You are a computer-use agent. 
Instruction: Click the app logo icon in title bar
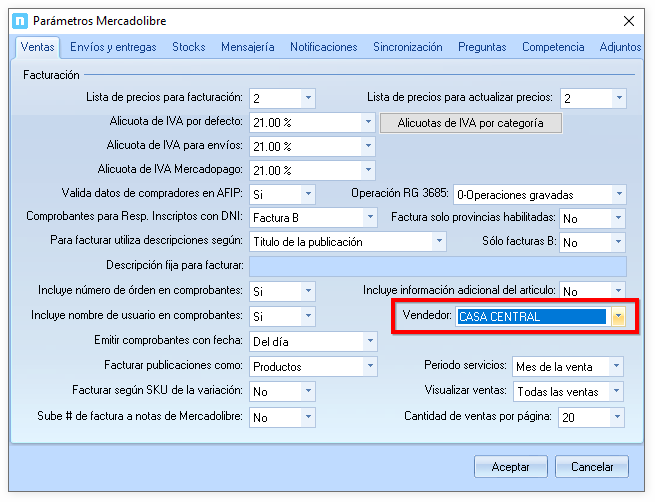point(18,20)
